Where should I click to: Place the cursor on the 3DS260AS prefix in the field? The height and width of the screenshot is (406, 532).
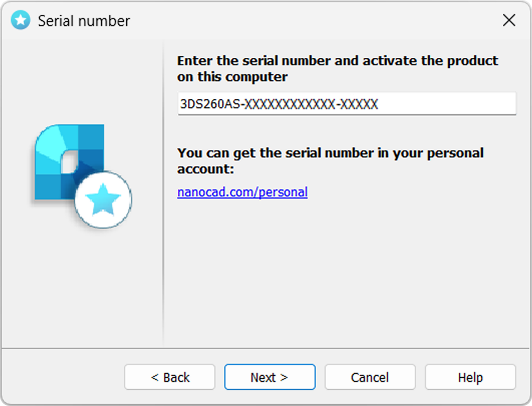(x=210, y=104)
